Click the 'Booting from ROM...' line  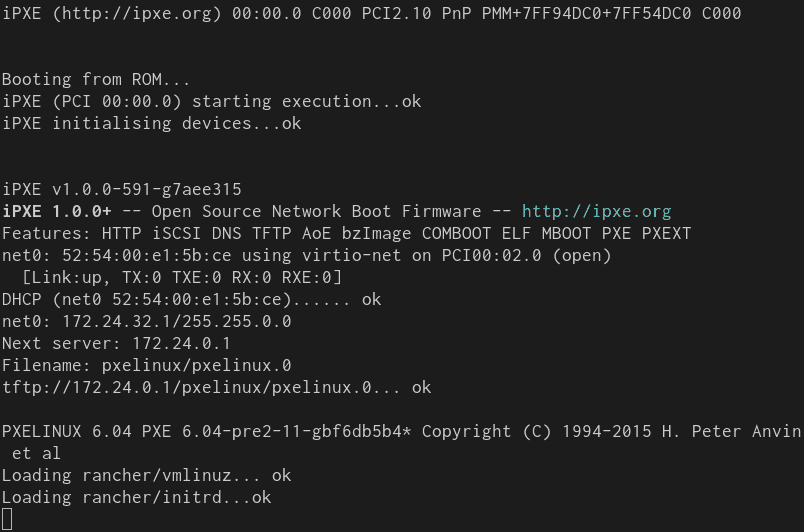[x=96, y=79]
